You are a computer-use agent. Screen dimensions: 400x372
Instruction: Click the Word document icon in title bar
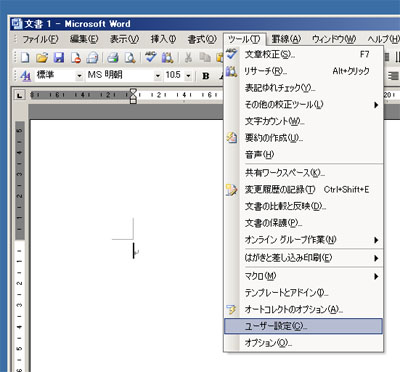[17, 24]
